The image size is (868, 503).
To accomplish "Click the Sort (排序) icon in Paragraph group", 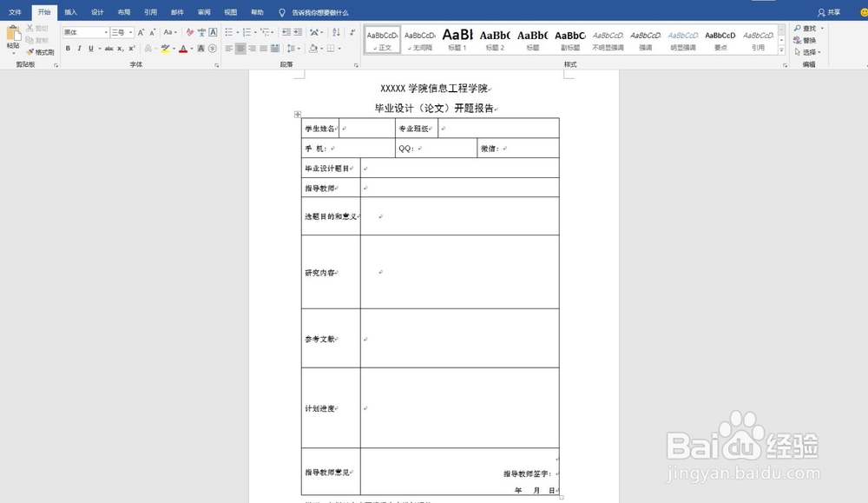I will (x=336, y=32).
